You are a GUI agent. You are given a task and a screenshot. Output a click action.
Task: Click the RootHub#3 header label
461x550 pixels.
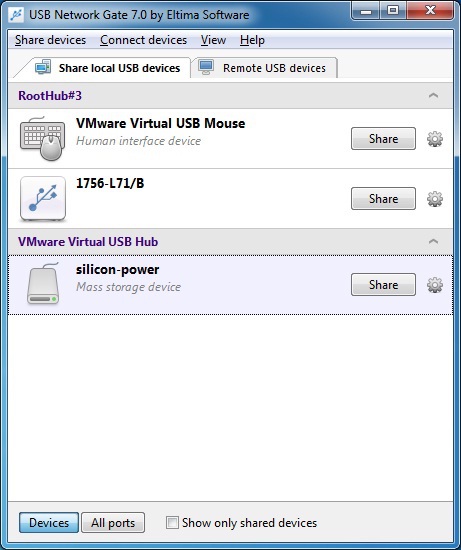(50, 95)
